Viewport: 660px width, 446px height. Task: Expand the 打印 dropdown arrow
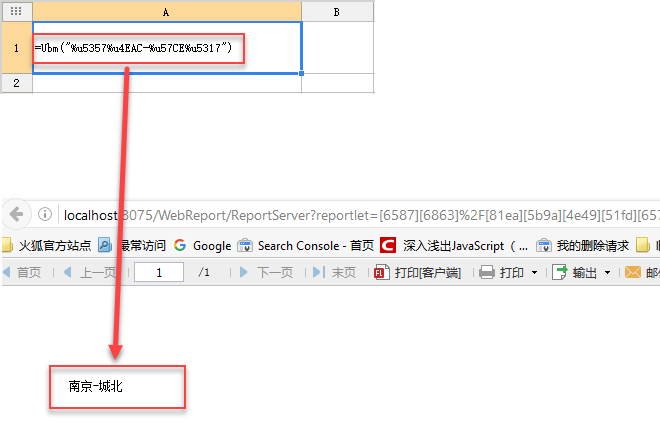pyautogui.click(x=535, y=273)
